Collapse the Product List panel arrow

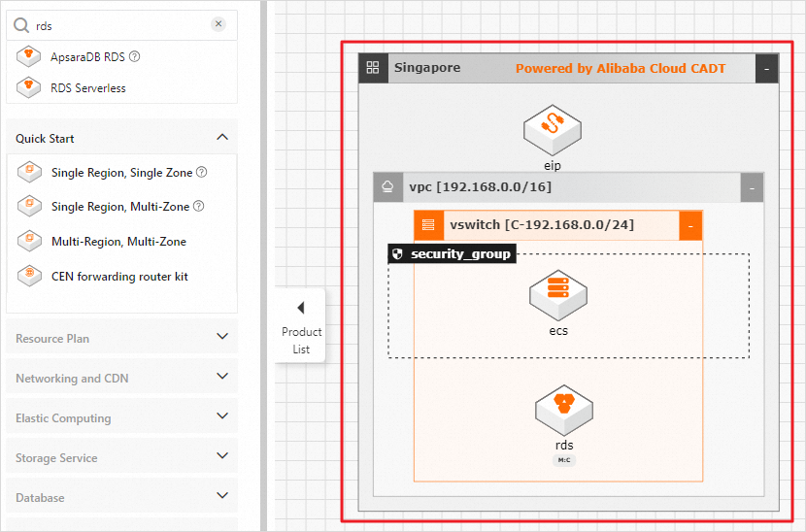pos(301,308)
